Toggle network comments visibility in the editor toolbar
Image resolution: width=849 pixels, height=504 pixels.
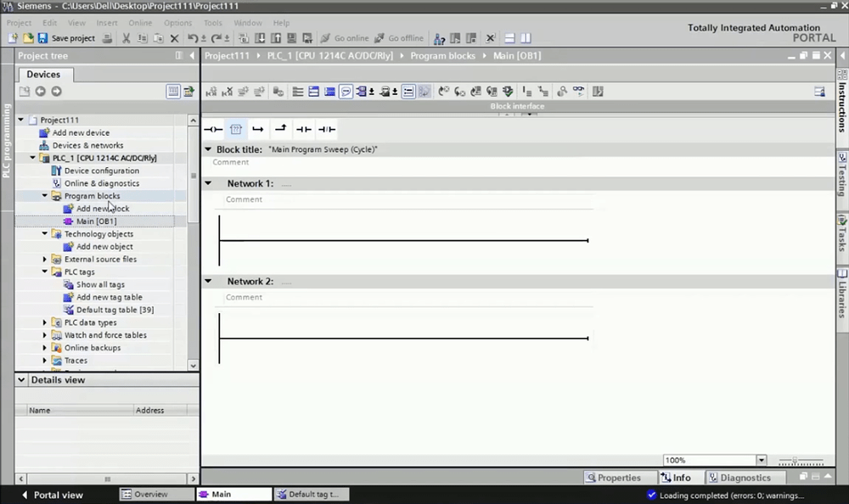click(344, 91)
